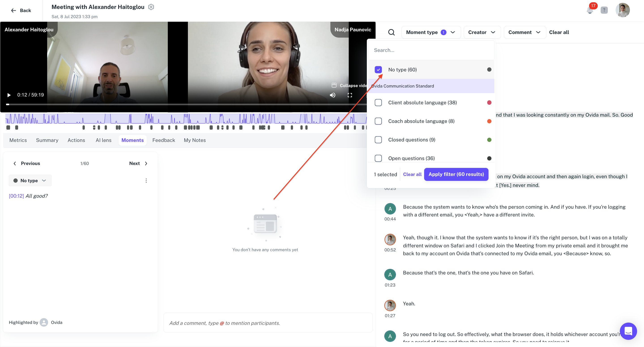Click the Ovida Communication Standard group header

click(x=431, y=86)
